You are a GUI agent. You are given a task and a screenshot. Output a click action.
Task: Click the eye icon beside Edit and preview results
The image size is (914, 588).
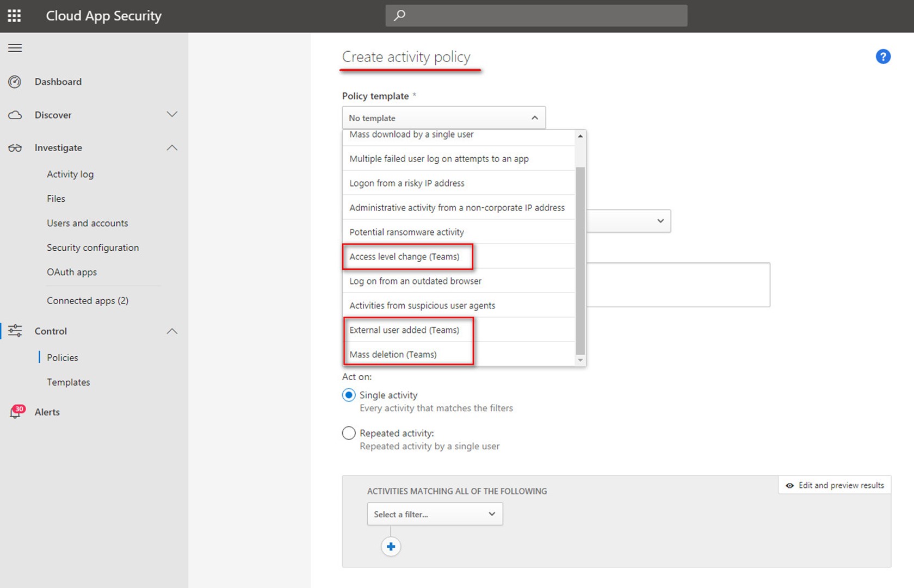point(789,485)
